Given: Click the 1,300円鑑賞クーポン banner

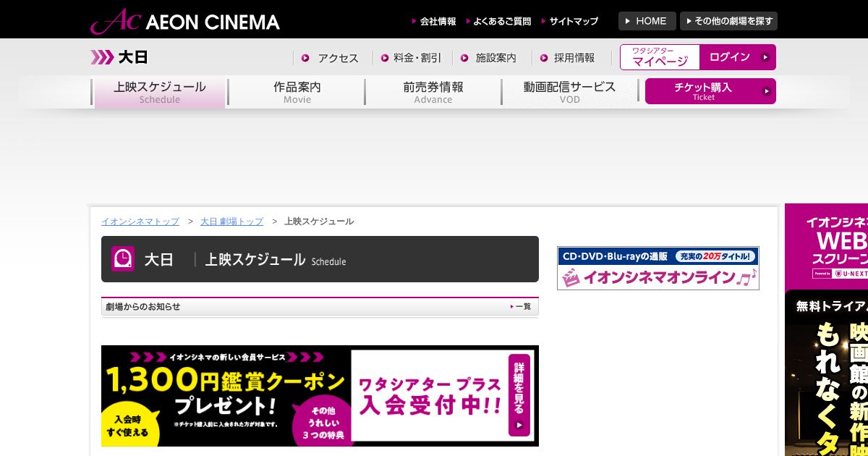Looking at the screenshot, I should 320,396.
